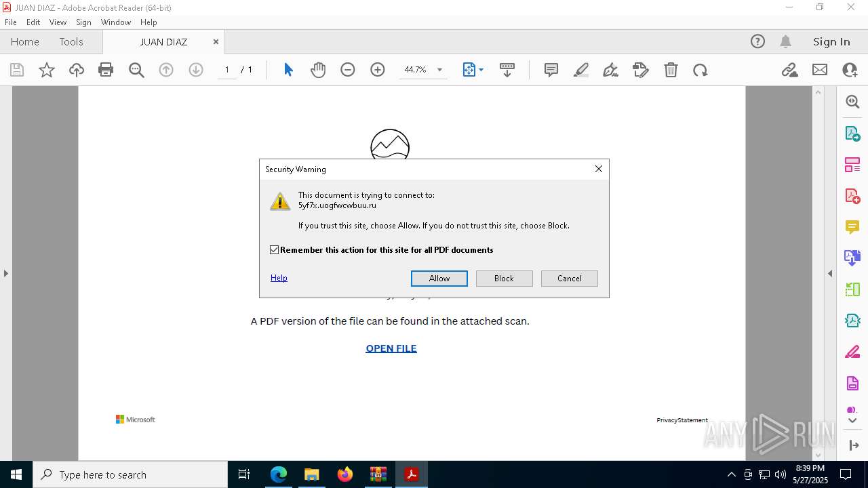Viewport: 868px width, 488px height.
Task: Go to next page arrow
Action: [196, 70]
